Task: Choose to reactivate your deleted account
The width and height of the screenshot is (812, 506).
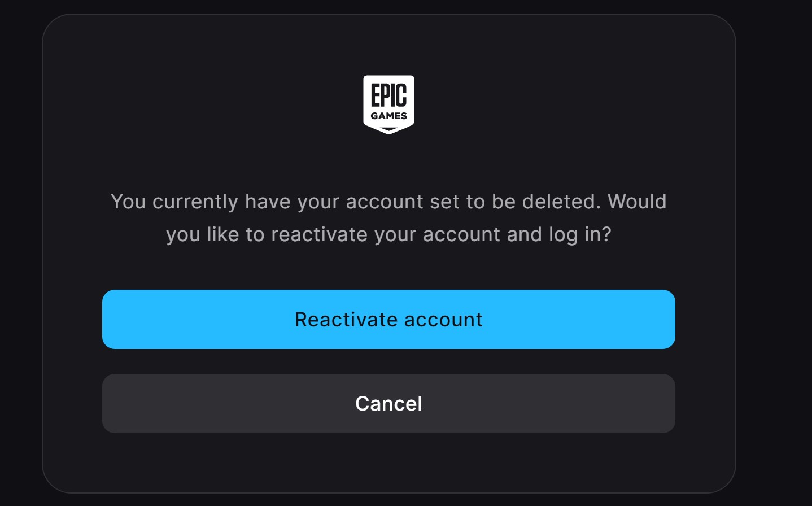Action: click(x=388, y=319)
